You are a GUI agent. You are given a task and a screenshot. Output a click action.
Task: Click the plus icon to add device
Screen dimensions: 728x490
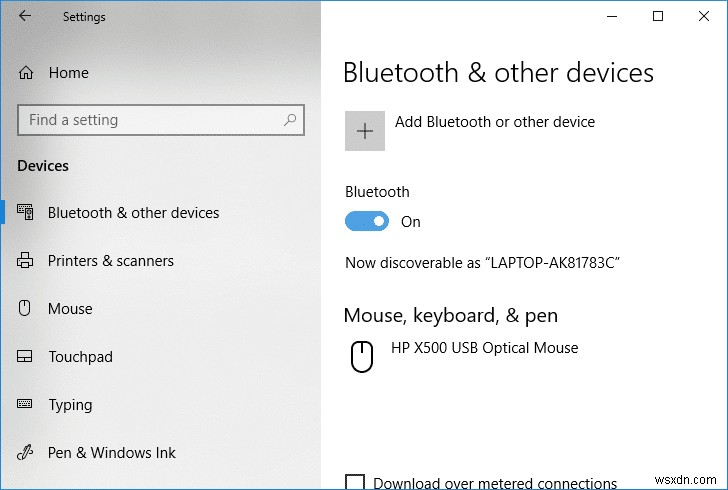tap(365, 131)
